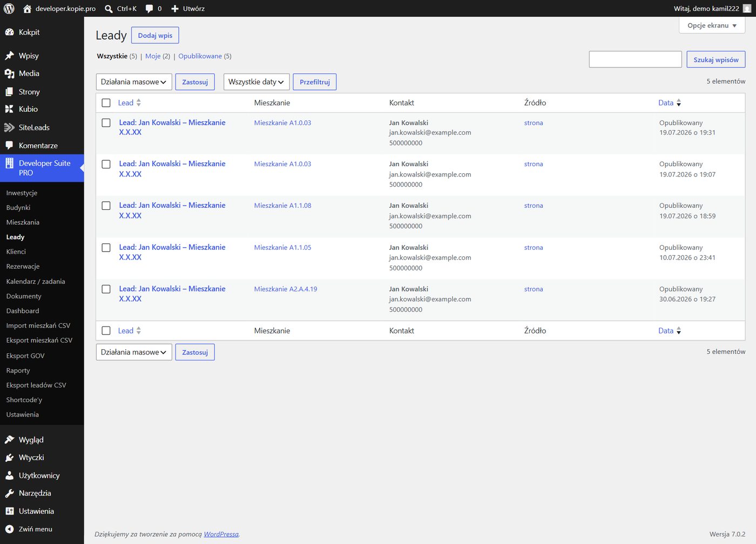Image resolution: width=756 pixels, height=544 pixels.
Task: Click sort arrows beside top Data header
Action: (679, 103)
